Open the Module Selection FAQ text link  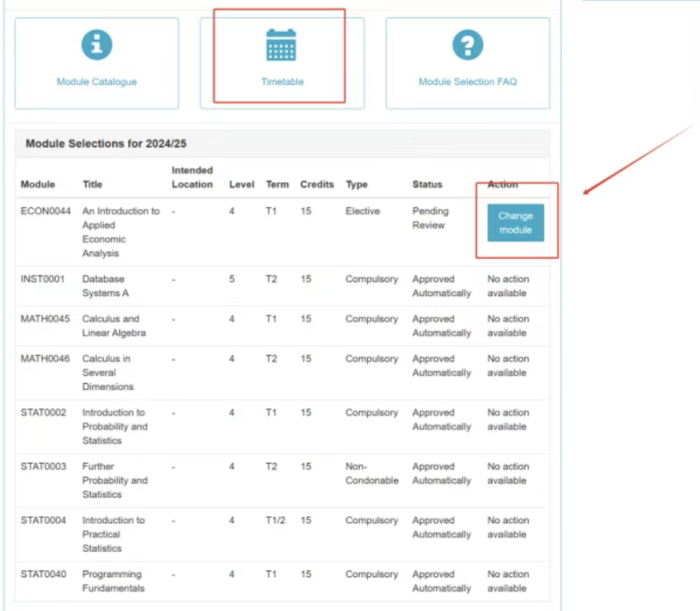coord(467,82)
